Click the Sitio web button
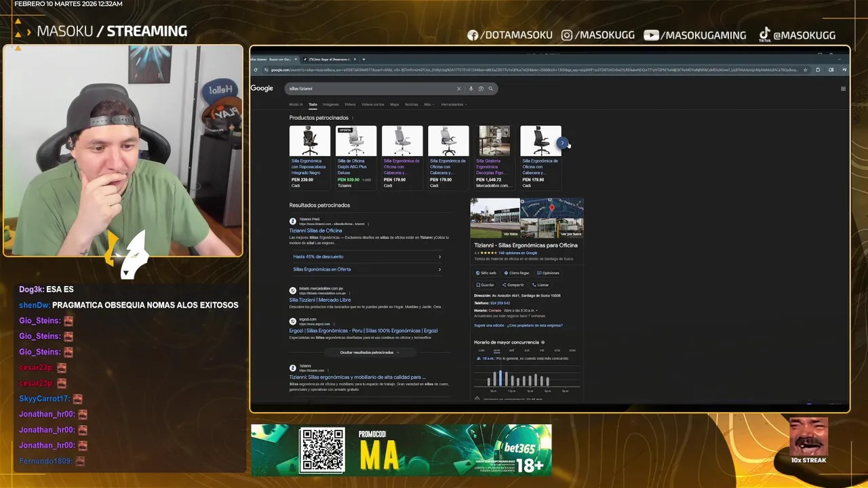Viewport: 868px width, 488px height. 486,273
